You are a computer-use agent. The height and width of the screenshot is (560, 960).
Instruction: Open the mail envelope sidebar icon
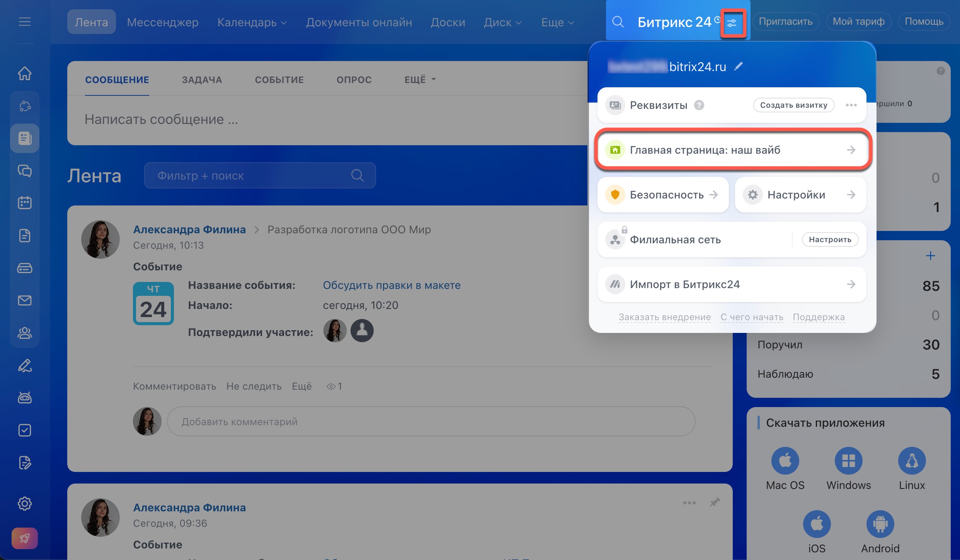point(25,300)
